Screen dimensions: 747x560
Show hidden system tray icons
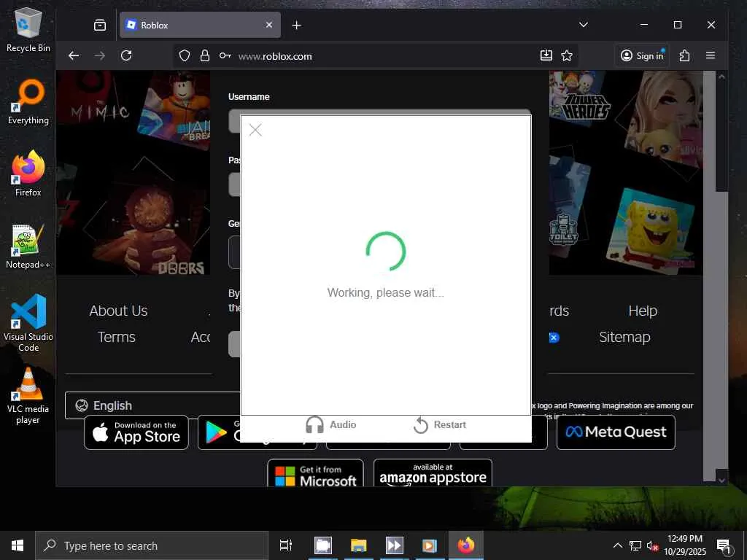tap(617, 545)
